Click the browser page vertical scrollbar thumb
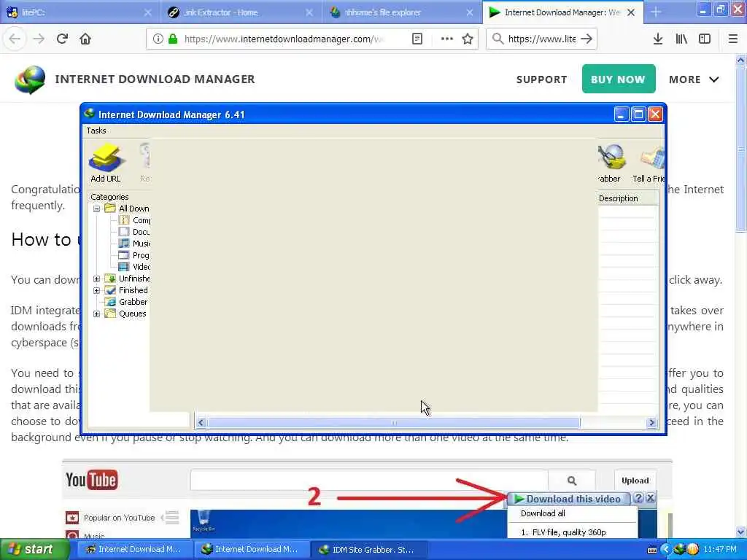The width and height of the screenshot is (747, 560). click(741, 149)
